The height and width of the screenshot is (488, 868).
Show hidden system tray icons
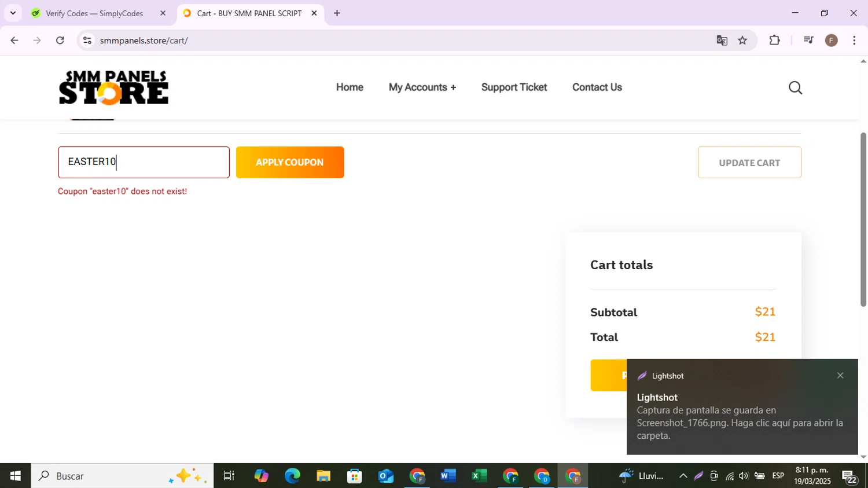pyautogui.click(x=683, y=476)
